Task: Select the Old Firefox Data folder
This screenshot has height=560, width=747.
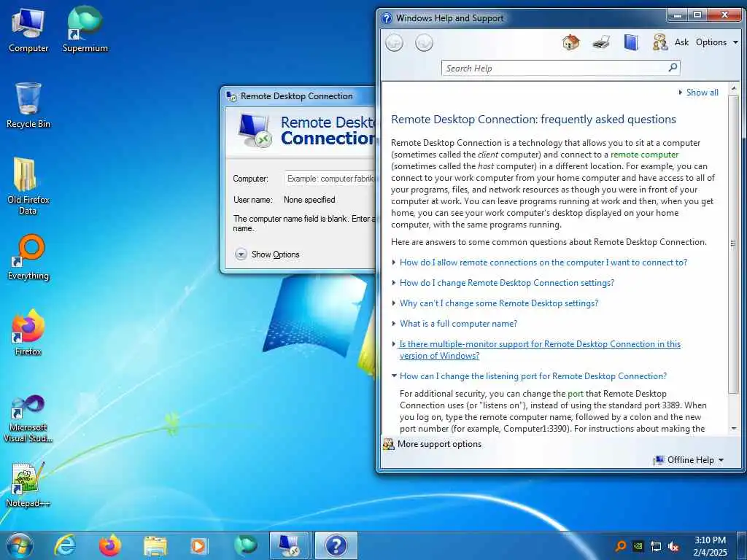Action: tap(28, 186)
